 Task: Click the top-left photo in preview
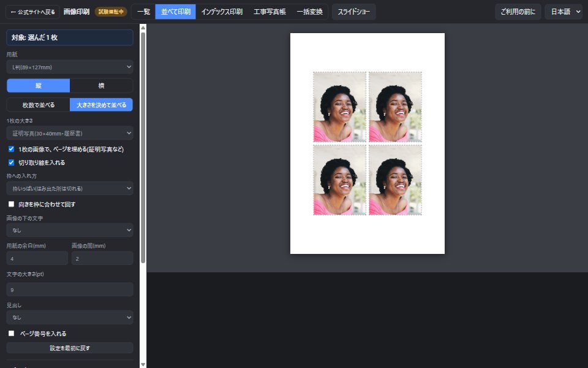[340, 107]
